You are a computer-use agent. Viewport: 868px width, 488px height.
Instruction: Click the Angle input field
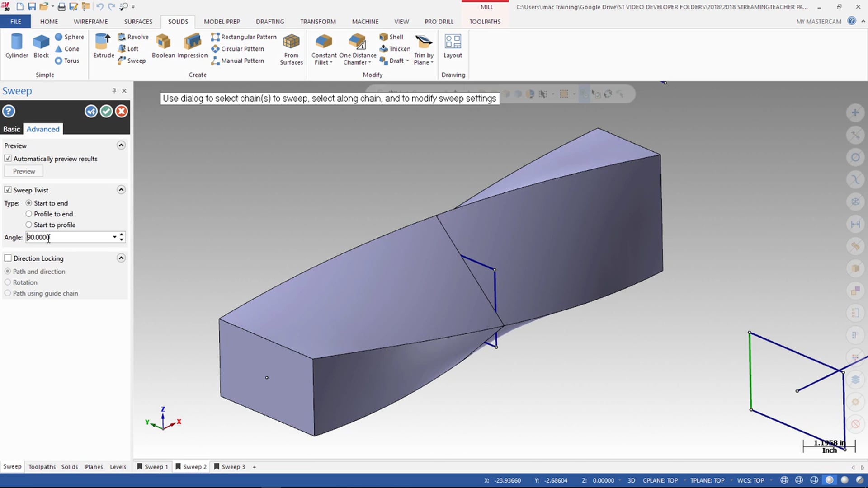point(68,237)
